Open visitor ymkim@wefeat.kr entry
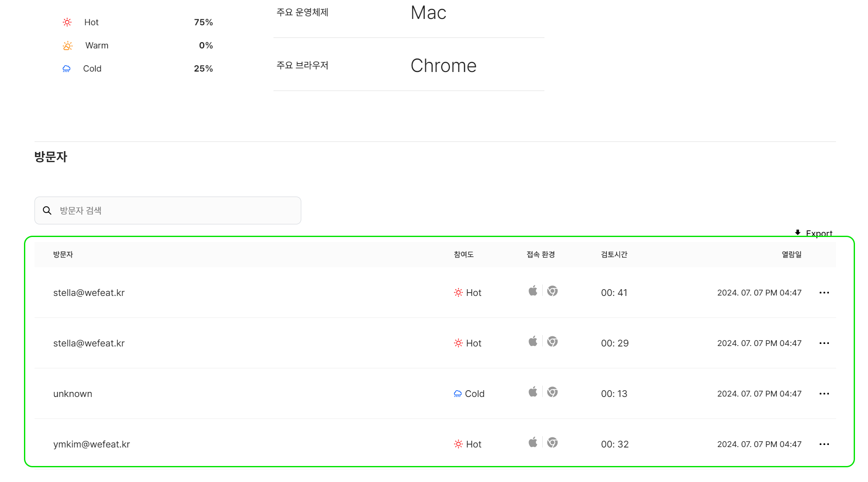Viewport: 868px width, 482px height. point(92,444)
